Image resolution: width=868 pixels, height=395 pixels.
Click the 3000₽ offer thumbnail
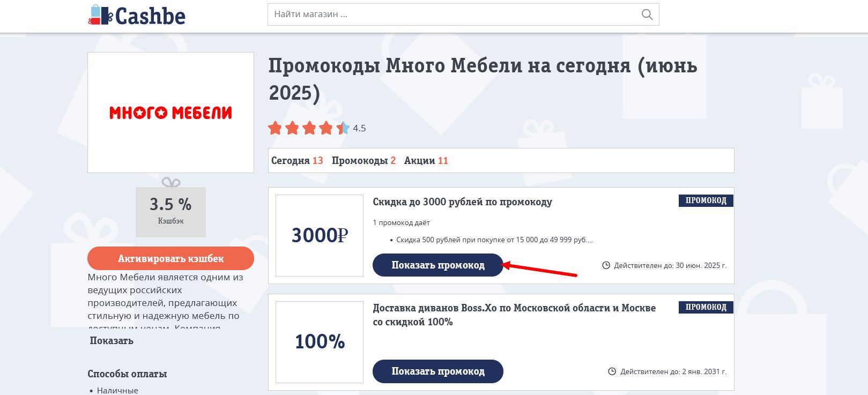tap(320, 235)
